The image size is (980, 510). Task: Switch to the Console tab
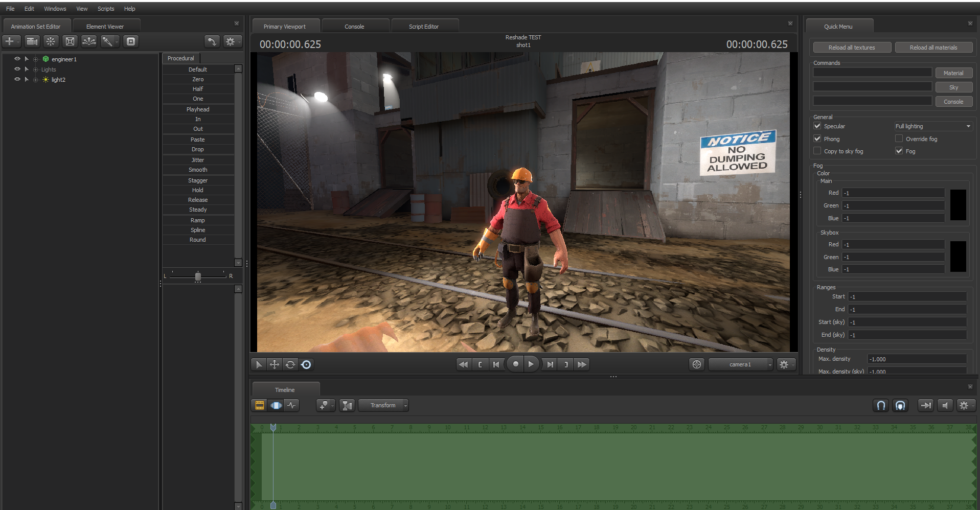pos(354,26)
